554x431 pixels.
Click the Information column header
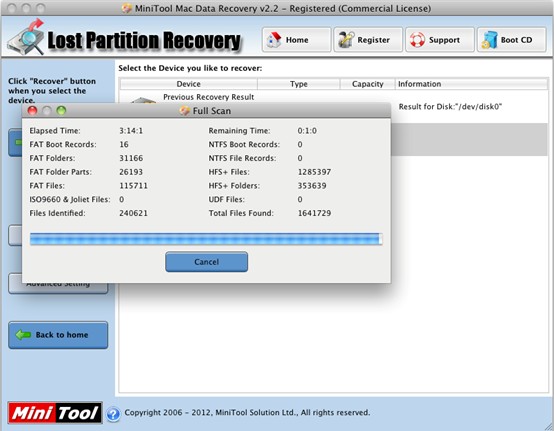click(x=471, y=84)
